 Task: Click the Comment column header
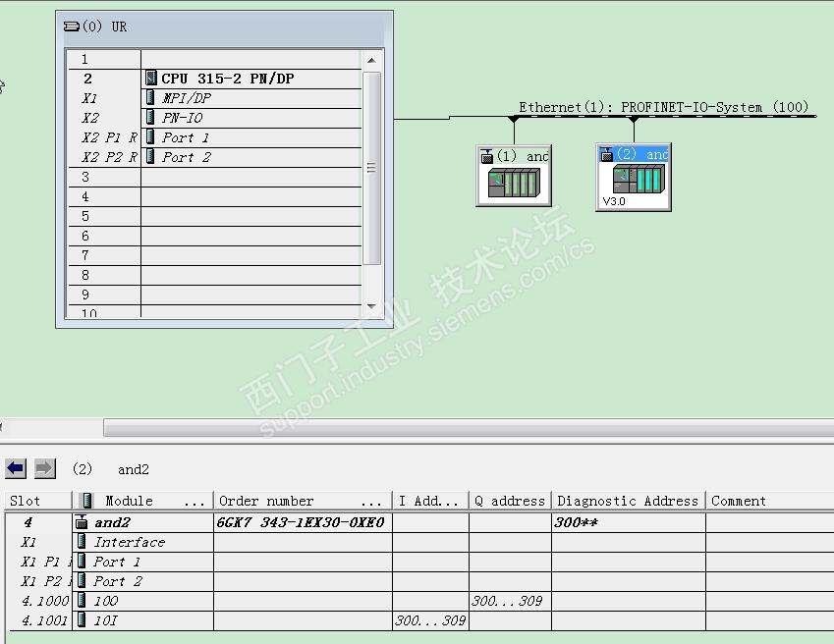(769, 501)
